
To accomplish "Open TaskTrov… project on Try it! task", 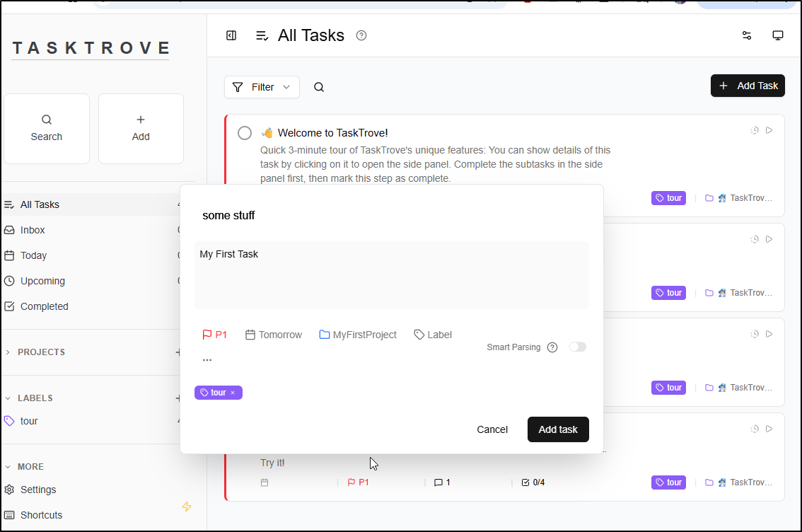I will 738,482.
